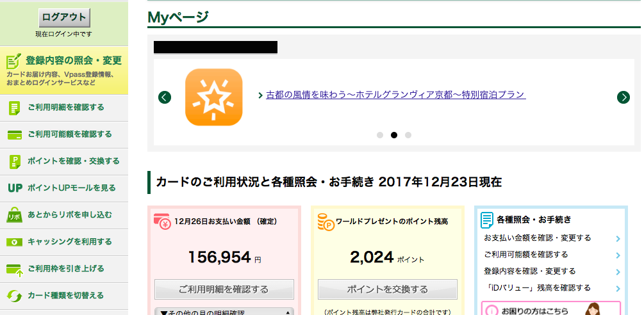This screenshot has height=315, width=644.
Task: Open the orange star campaign thumbnail
Action: [x=213, y=97]
